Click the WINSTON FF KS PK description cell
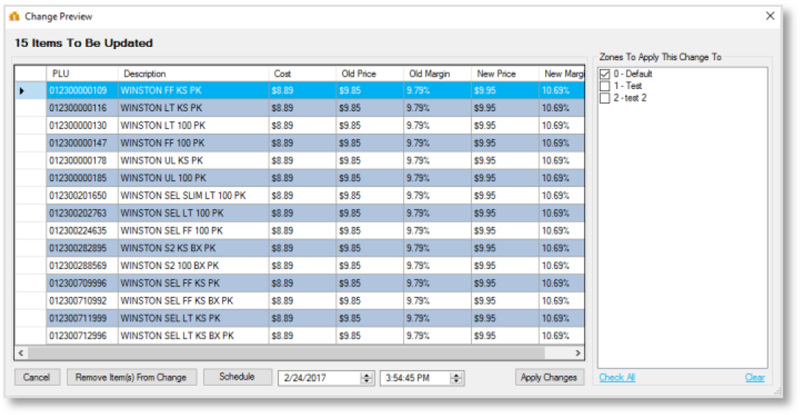 pyautogui.click(x=193, y=91)
